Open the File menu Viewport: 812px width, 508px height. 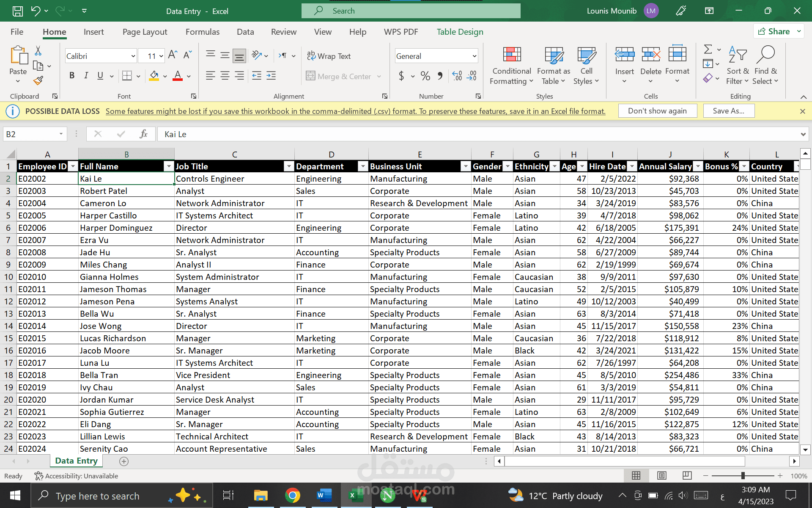pos(17,32)
